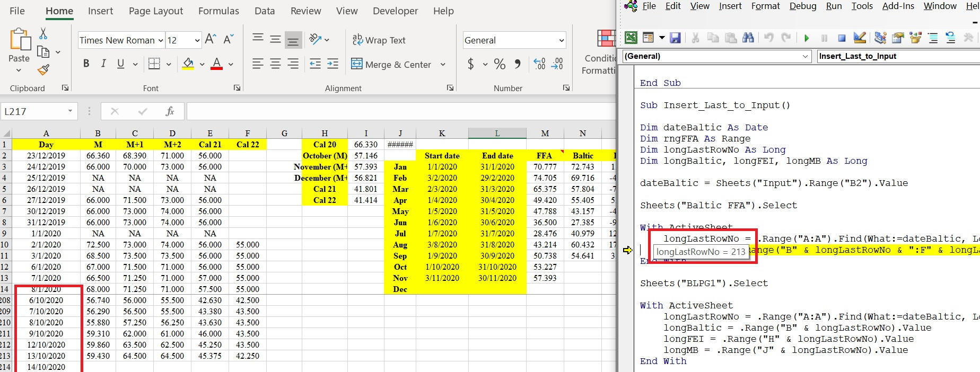980x372 pixels.
Task: Toggle Merge & Center on selection
Action: pos(392,65)
